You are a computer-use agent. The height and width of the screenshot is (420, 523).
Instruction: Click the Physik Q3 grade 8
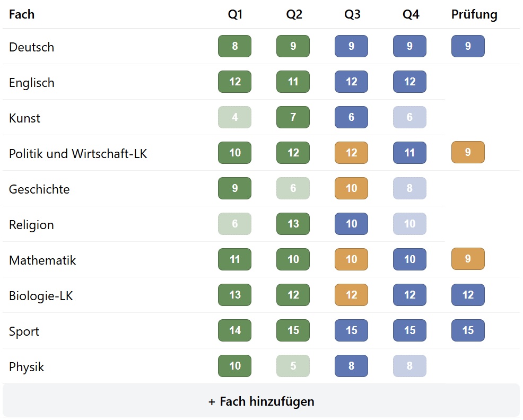[x=351, y=366]
